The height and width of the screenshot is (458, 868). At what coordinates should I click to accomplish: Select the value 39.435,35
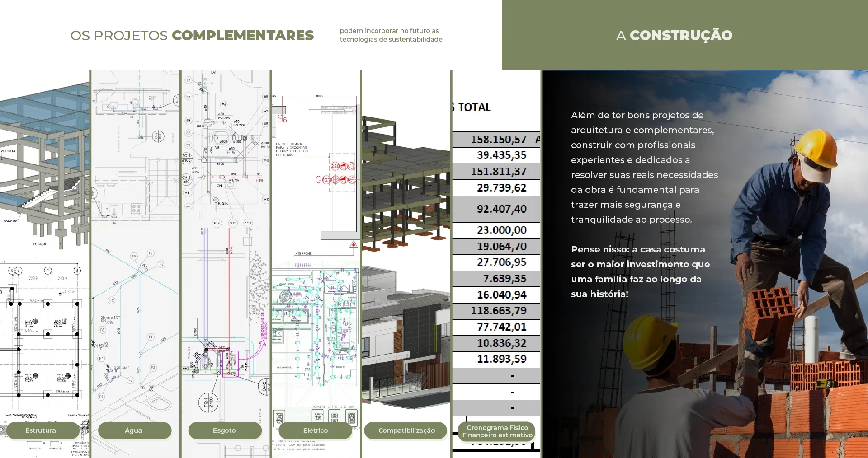click(501, 155)
